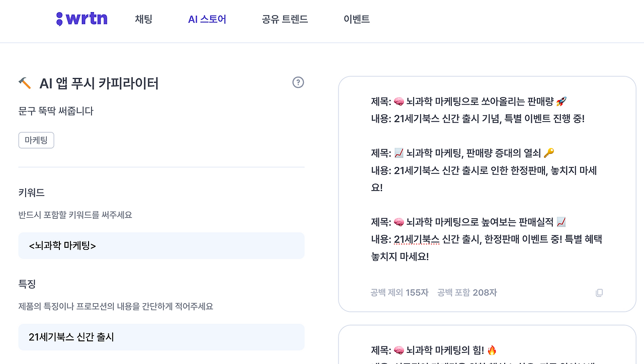Click the 공백 포함 208자 character count

(467, 292)
